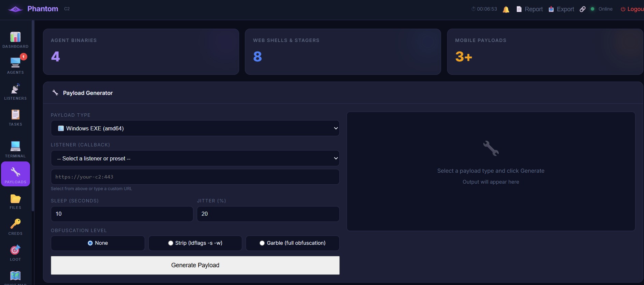
Task: Click the large wrench icon in output panel
Action: (491, 148)
